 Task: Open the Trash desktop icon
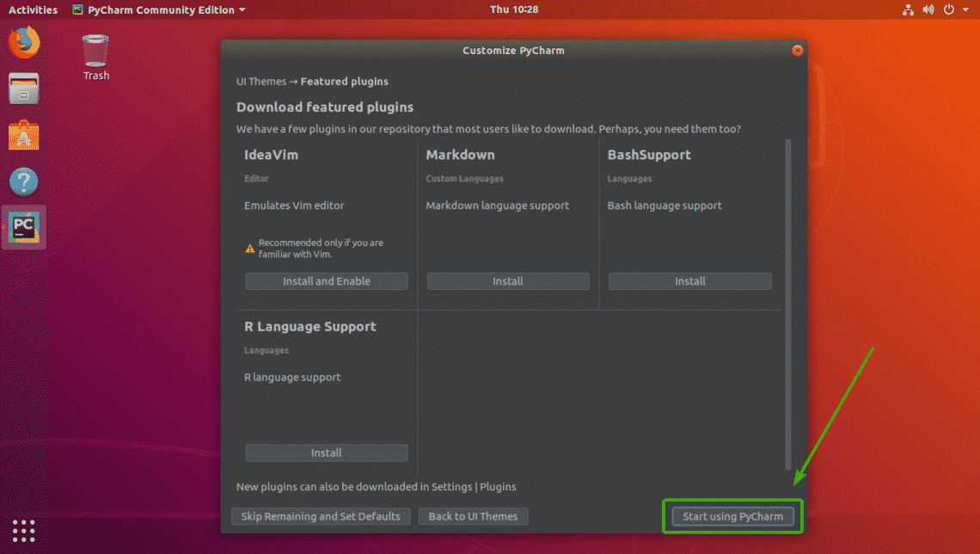pyautogui.click(x=95, y=58)
